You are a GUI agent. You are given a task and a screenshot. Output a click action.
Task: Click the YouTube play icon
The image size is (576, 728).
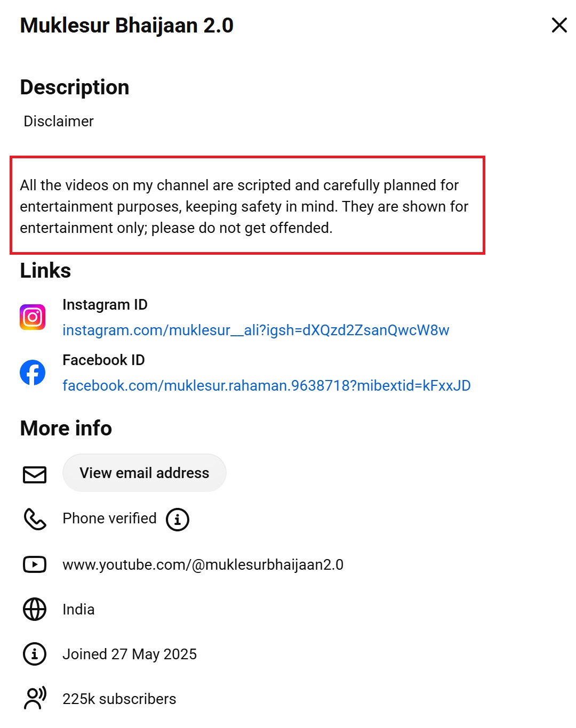coord(35,564)
